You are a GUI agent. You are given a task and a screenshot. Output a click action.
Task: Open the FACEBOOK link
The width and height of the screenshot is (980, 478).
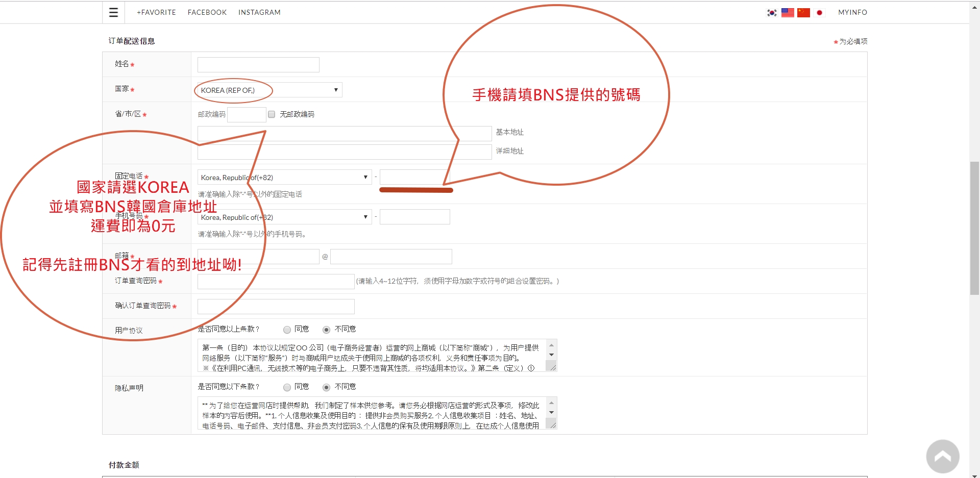pos(207,12)
